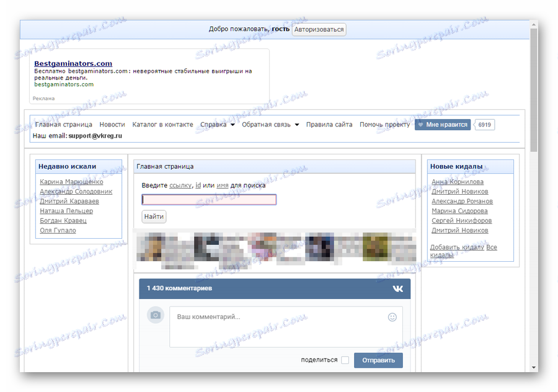Open Александр Романов in Новые кидалы
Screen dimensions: 558x392
click(x=462, y=201)
